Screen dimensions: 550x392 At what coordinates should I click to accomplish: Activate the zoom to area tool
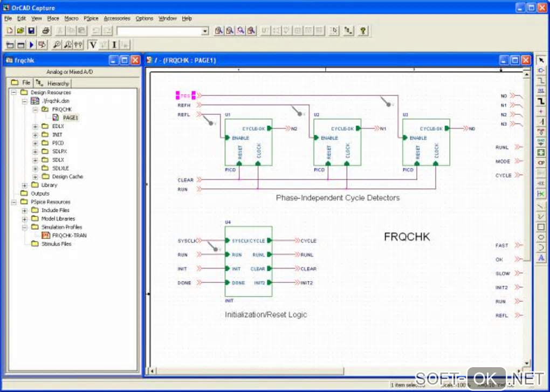pyautogui.click(x=240, y=31)
